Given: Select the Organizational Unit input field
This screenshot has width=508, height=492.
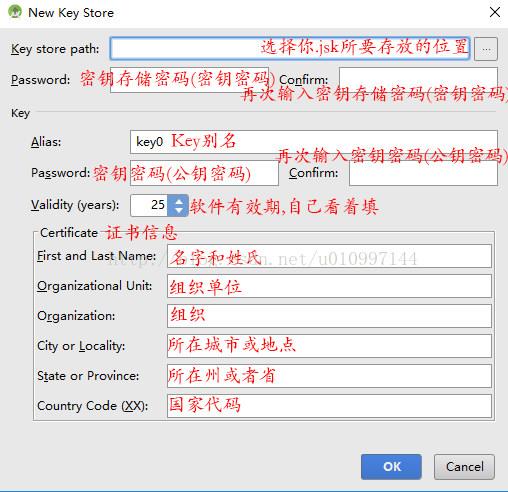Looking at the screenshot, I should tap(329, 286).
